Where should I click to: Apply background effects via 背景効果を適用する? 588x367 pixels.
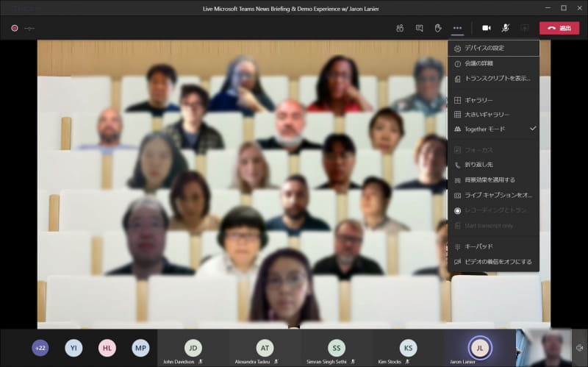click(x=493, y=180)
